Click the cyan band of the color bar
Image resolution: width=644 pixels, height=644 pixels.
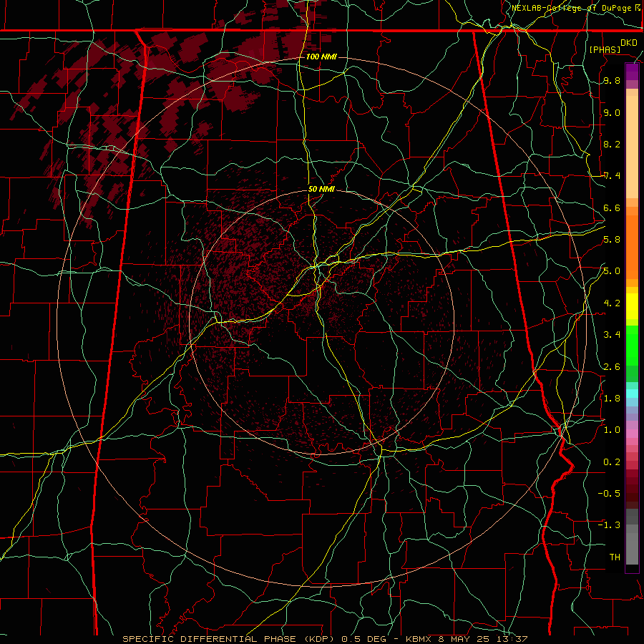tap(632, 394)
